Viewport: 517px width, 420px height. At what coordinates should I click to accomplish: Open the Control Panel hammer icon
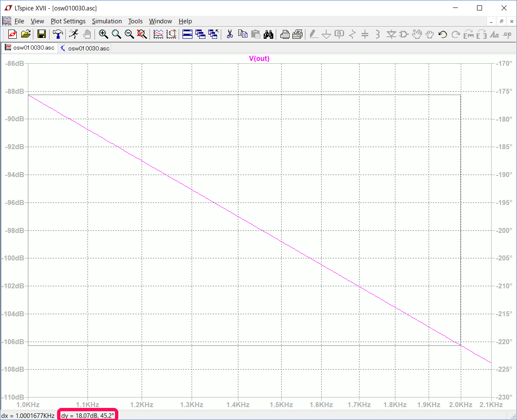58,34
